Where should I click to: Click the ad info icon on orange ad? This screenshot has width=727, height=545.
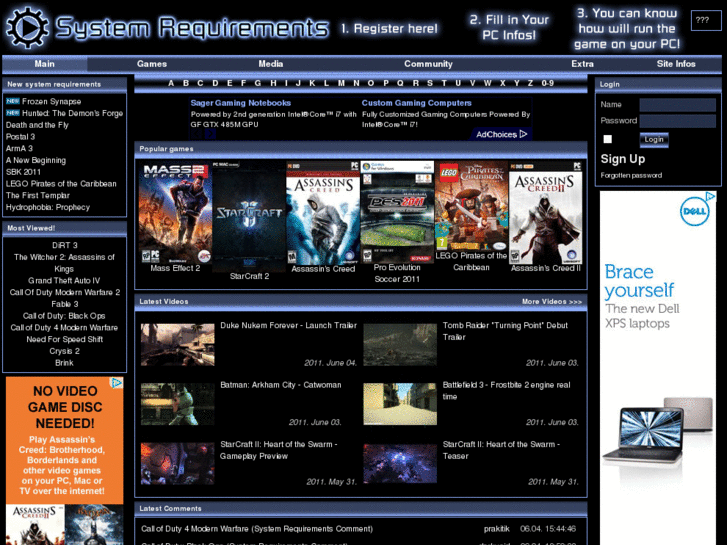click(x=116, y=383)
